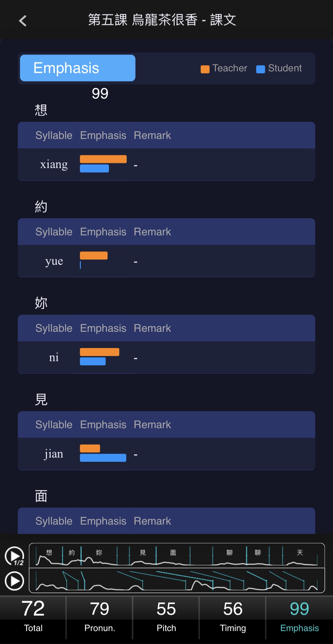Play the teacher audio at half speed
The image size is (333, 644).
(14, 556)
